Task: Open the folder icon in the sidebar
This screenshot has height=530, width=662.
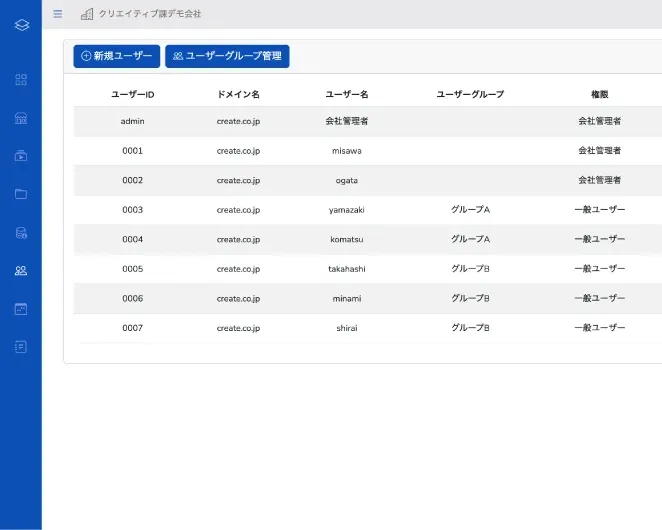Action: click(x=21, y=194)
